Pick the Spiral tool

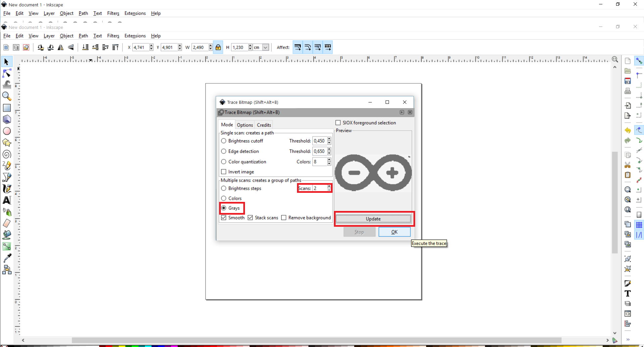(x=7, y=155)
